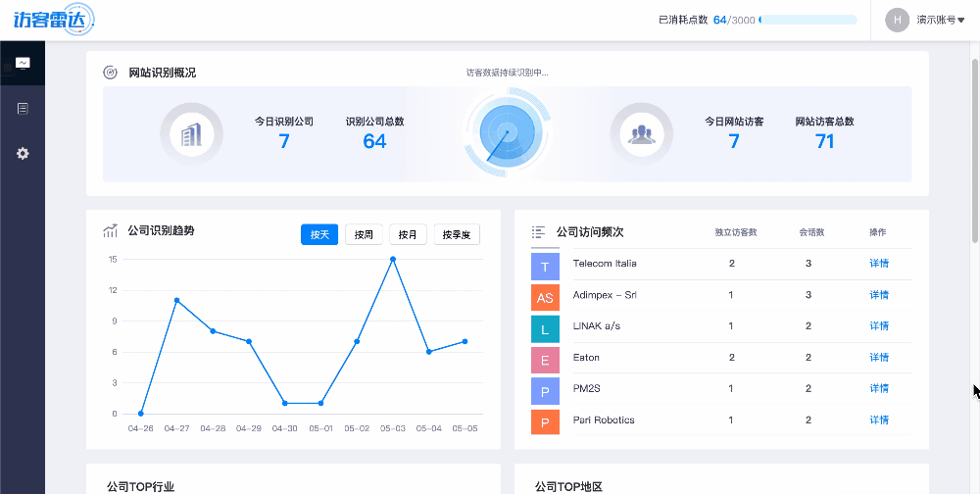980x494 pixels.
Task: Switch the chart to 按周
Action: [365, 235]
